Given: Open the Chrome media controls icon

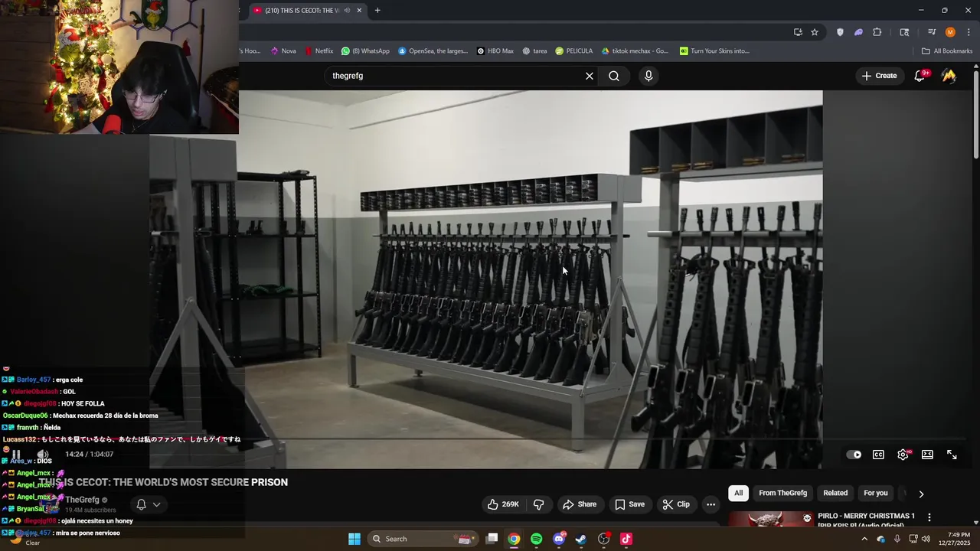Looking at the screenshot, I should [932, 32].
